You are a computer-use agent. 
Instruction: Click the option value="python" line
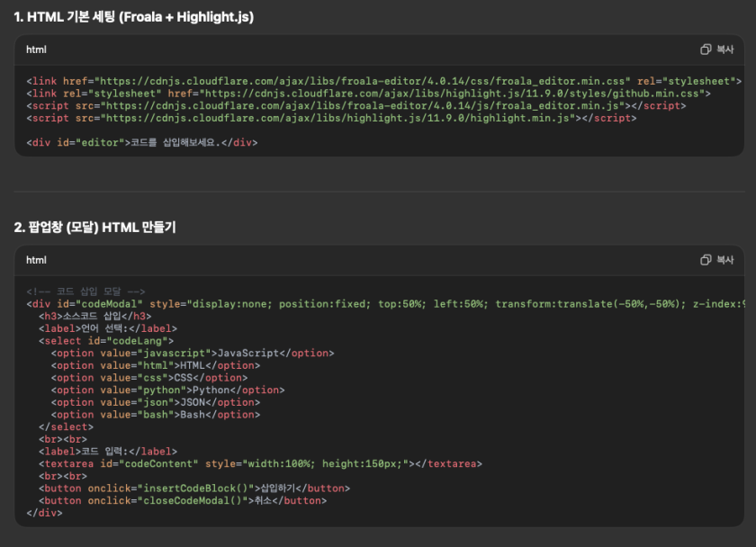tap(167, 390)
